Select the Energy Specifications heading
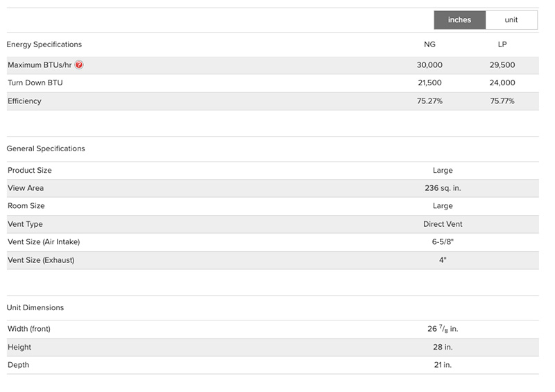The height and width of the screenshot is (392, 555). (x=44, y=44)
